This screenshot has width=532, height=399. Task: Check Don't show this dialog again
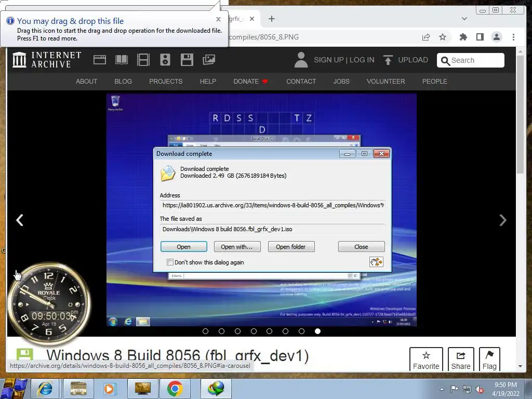[x=170, y=262]
